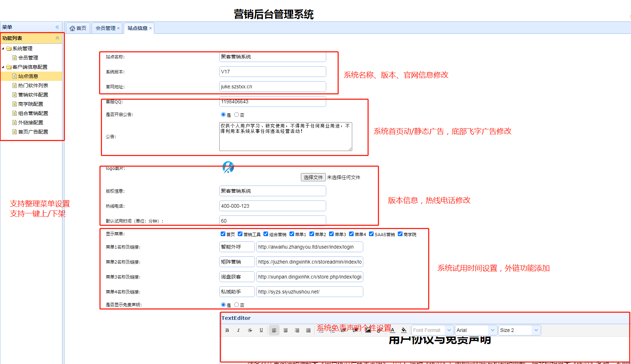Select 是 for 是否开启公告
631x364 pixels.
coord(224,115)
